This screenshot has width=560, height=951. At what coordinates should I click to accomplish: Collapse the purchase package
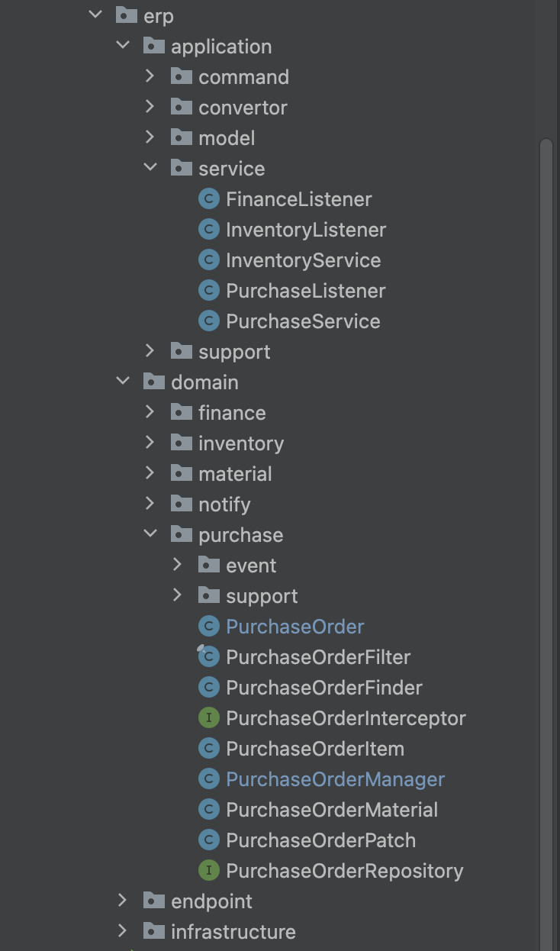[x=150, y=535]
